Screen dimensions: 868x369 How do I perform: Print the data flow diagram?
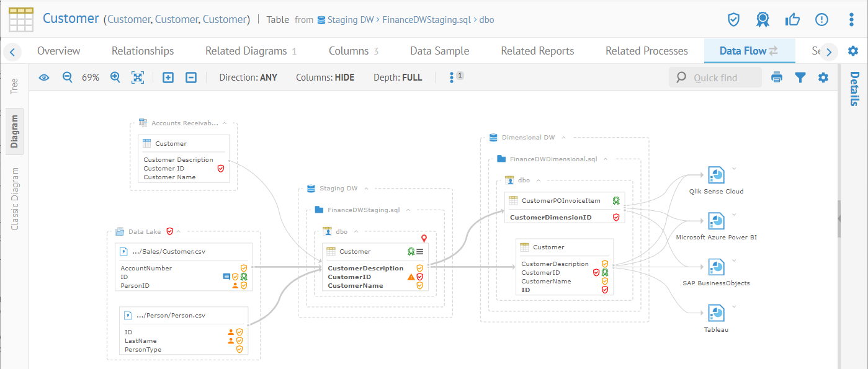click(x=777, y=78)
